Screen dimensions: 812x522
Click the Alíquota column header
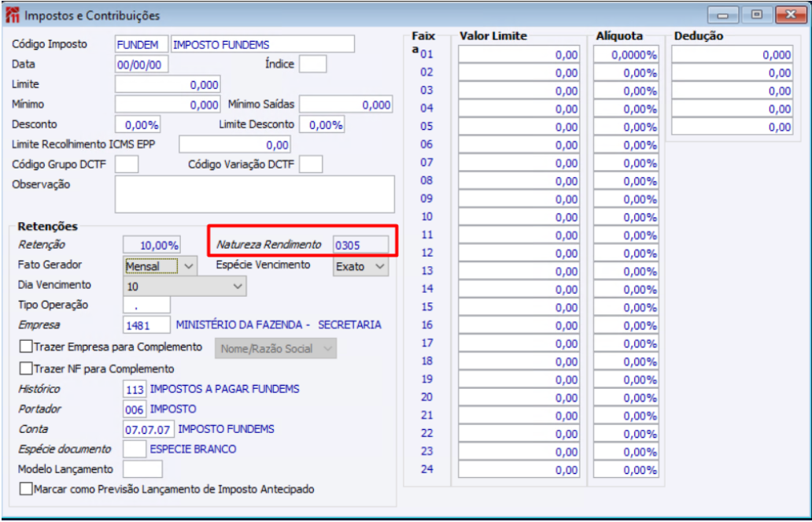(619, 35)
